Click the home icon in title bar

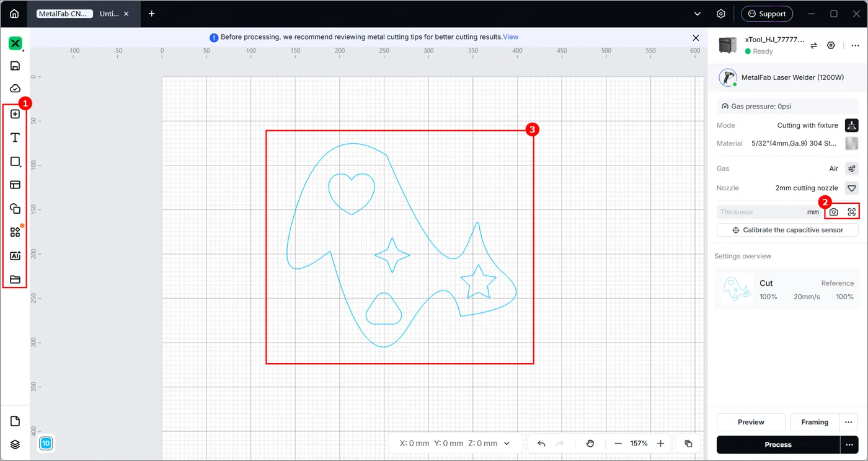coord(14,14)
